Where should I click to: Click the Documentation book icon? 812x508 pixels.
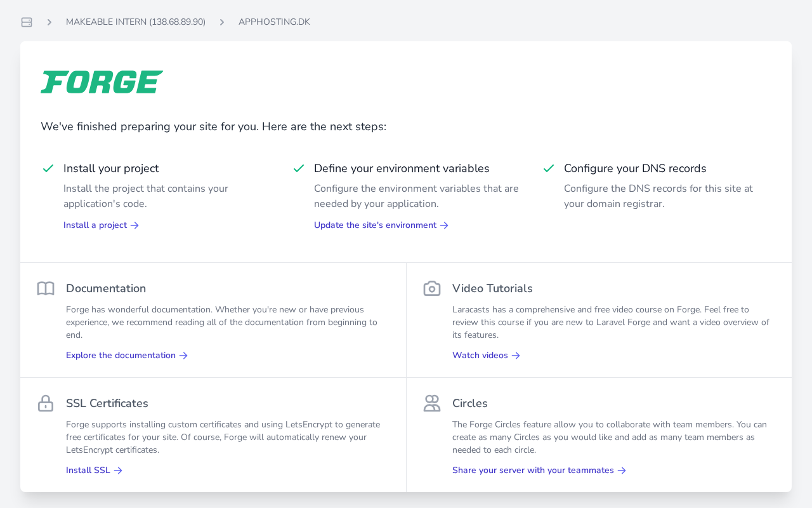46,288
